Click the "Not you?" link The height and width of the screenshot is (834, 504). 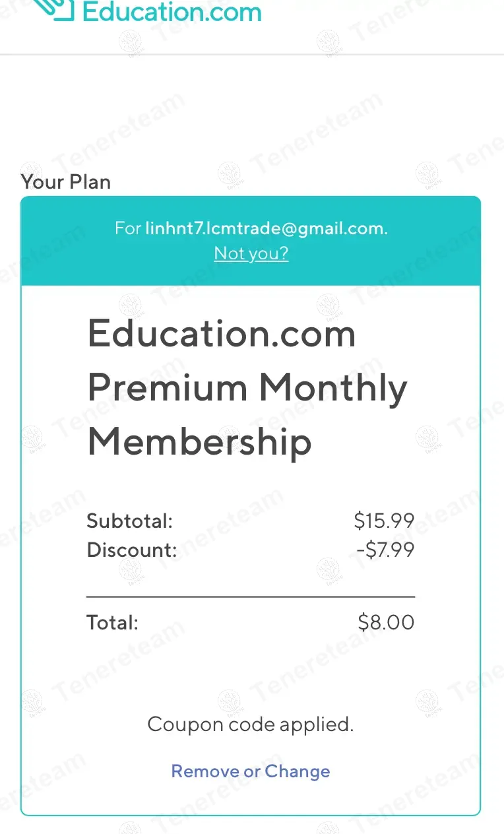point(251,253)
